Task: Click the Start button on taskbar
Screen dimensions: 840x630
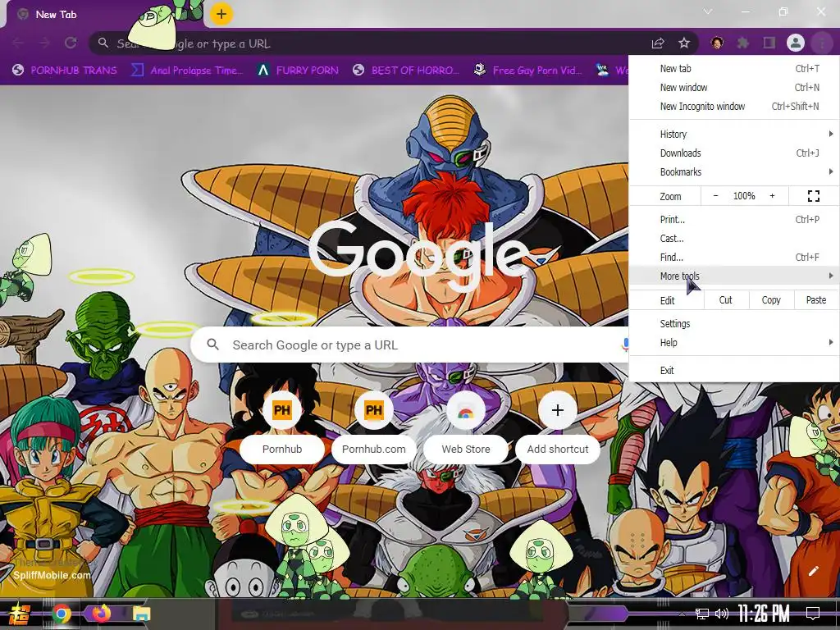Action: [20, 614]
